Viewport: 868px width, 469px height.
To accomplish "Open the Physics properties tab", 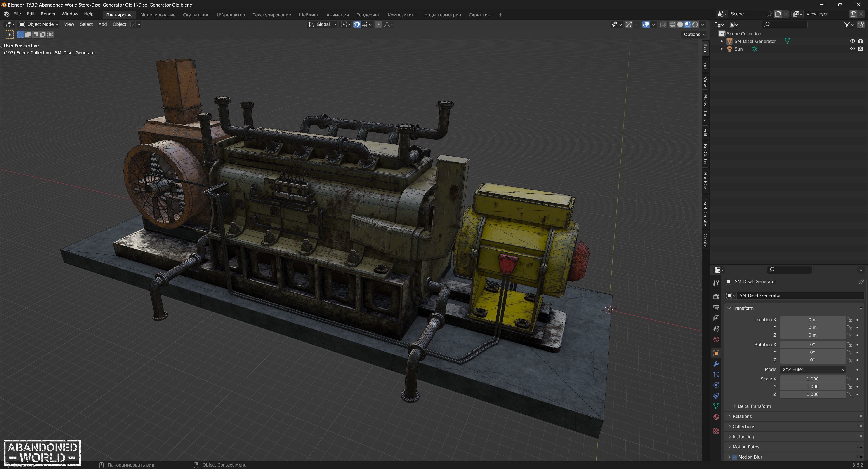I will 716,385.
